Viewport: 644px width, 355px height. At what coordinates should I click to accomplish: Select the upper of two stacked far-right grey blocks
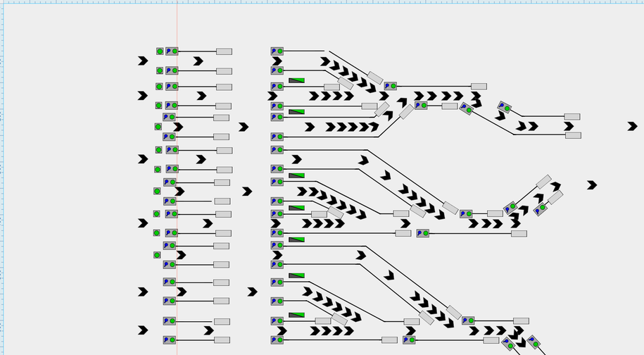tap(572, 116)
